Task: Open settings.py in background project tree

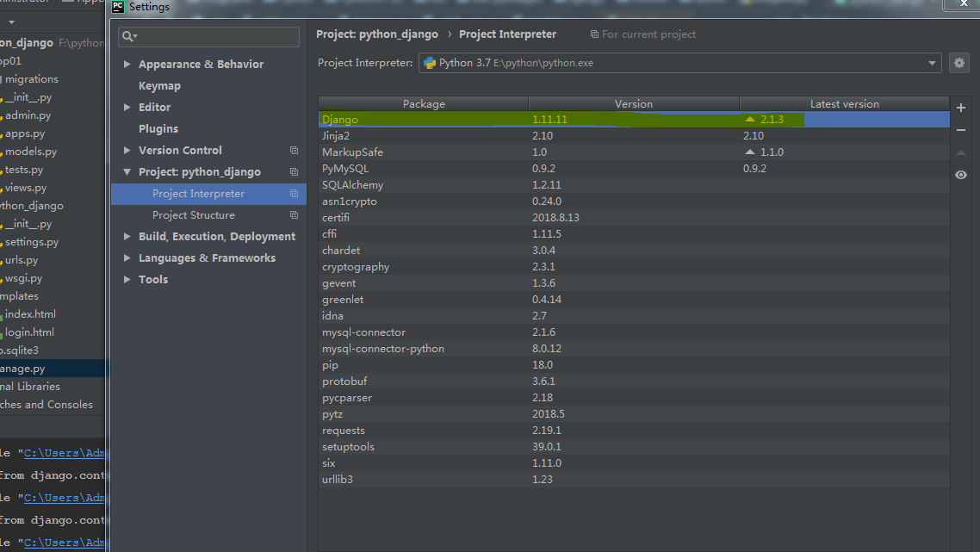Action: point(31,242)
